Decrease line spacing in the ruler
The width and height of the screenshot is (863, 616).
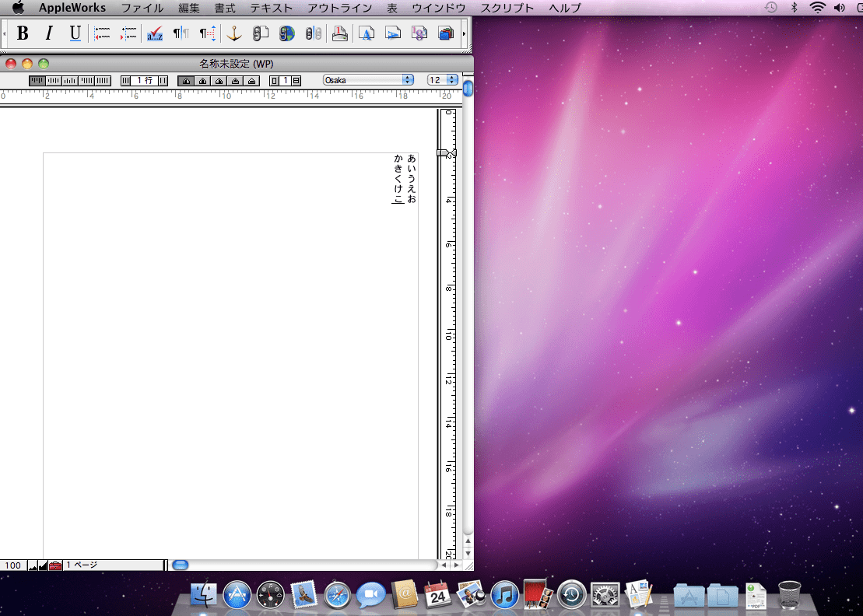[126, 81]
